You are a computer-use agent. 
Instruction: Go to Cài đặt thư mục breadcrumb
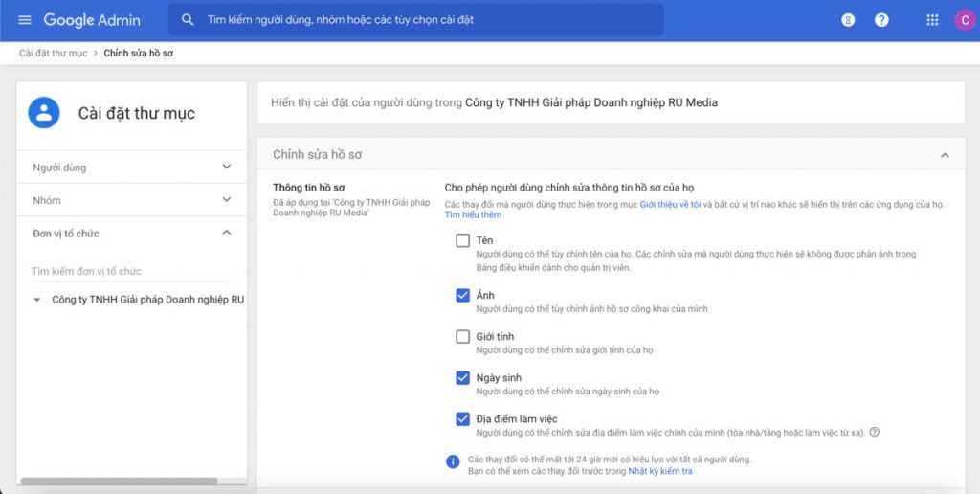(54, 54)
